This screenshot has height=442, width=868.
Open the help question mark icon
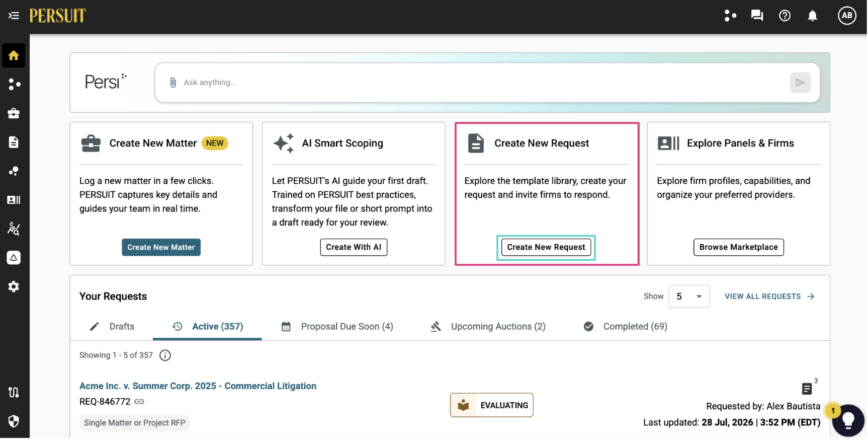(x=785, y=16)
